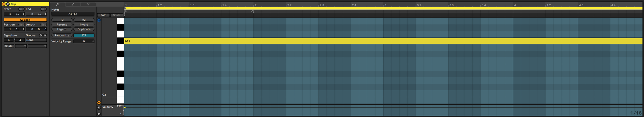Adjust the randomize amount slider showing 127

point(84,35)
